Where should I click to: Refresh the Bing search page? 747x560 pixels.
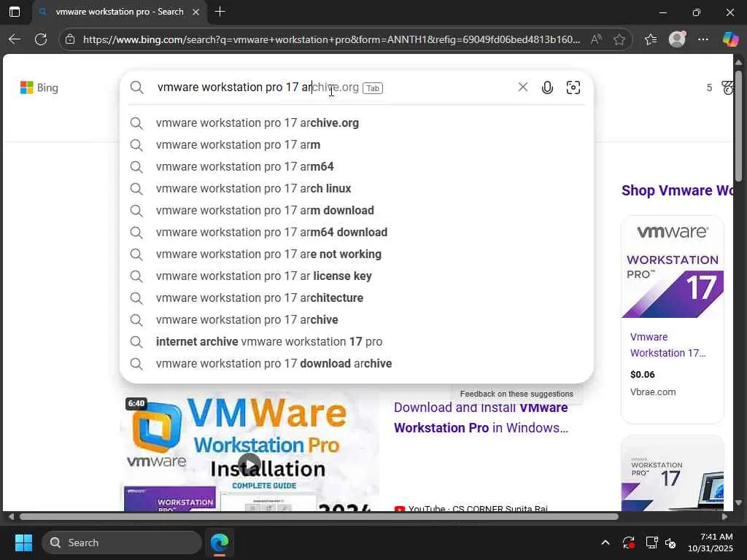tap(41, 39)
